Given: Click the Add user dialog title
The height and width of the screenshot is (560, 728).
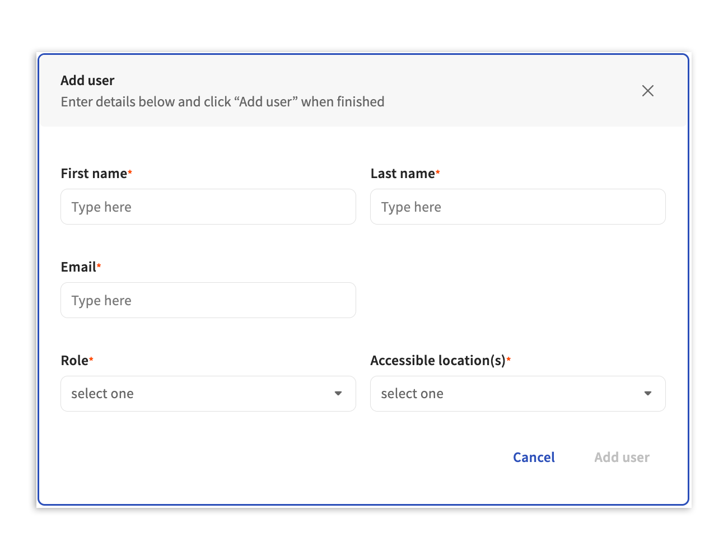Looking at the screenshot, I should pos(87,80).
